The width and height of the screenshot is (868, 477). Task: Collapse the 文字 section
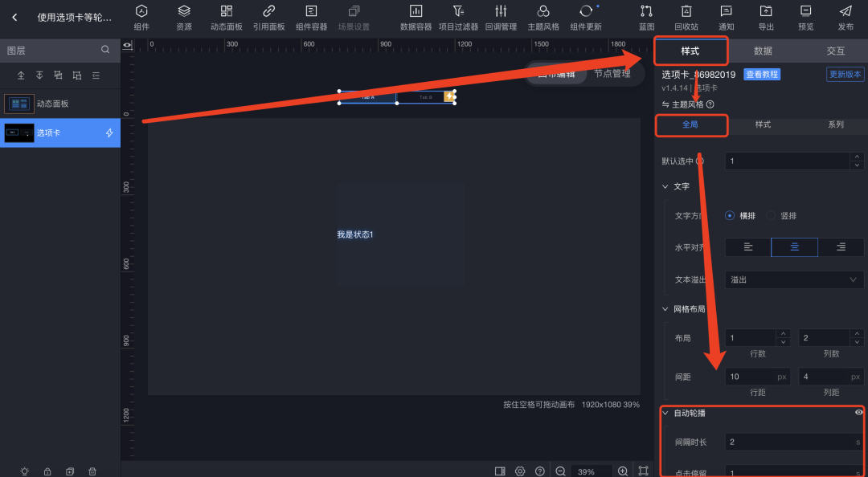pyautogui.click(x=665, y=186)
